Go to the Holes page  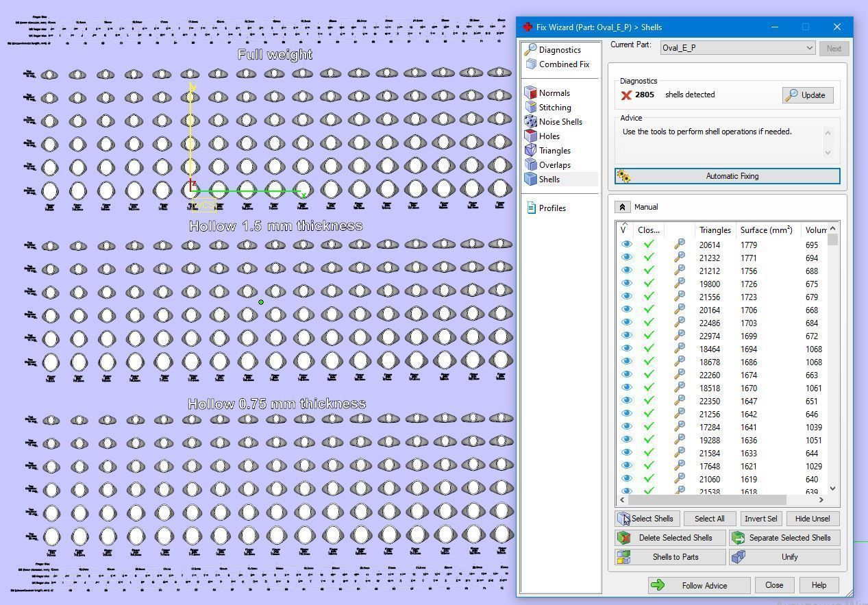(x=549, y=136)
